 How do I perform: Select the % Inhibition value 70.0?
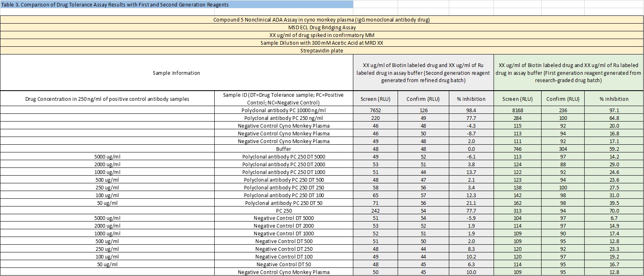[614, 211]
